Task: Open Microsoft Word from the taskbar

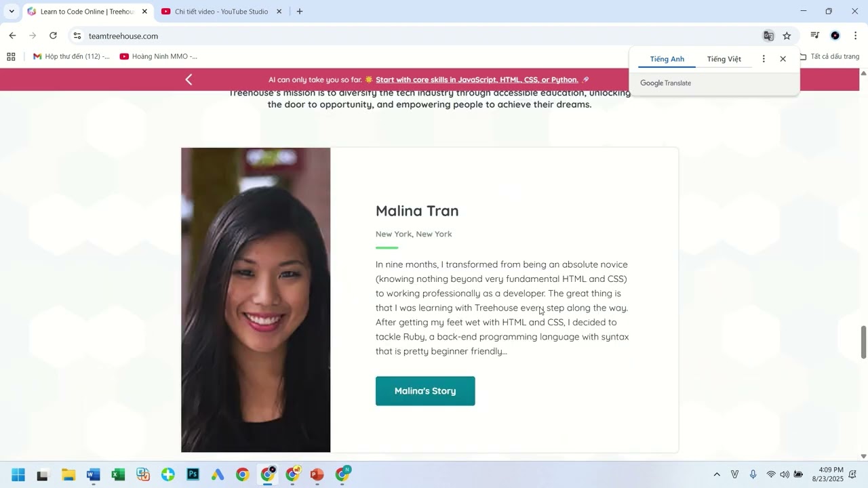Action: 94,474
